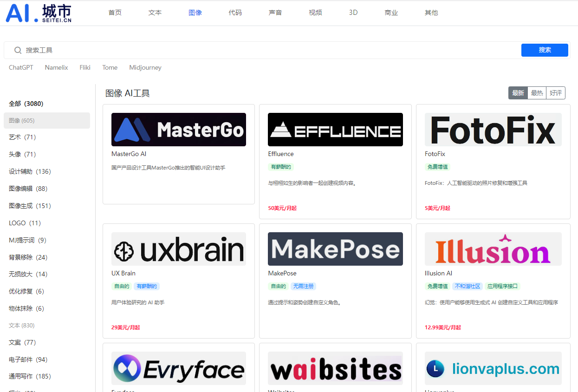This screenshot has width=578, height=392.
Task: Open the Effluence logo banner
Action: (335, 130)
